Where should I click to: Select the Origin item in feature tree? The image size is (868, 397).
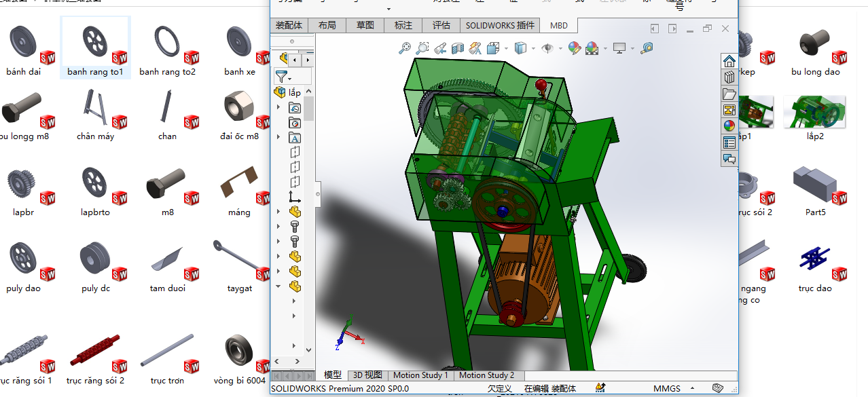tap(295, 197)
